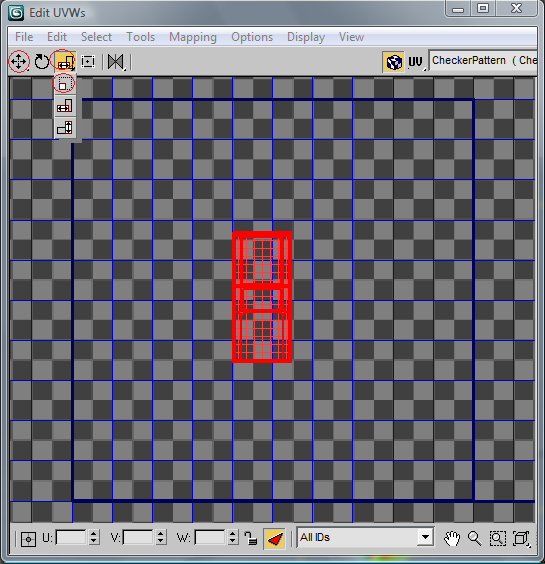Select the Move tool in toolbar

(x=19, y=62)
